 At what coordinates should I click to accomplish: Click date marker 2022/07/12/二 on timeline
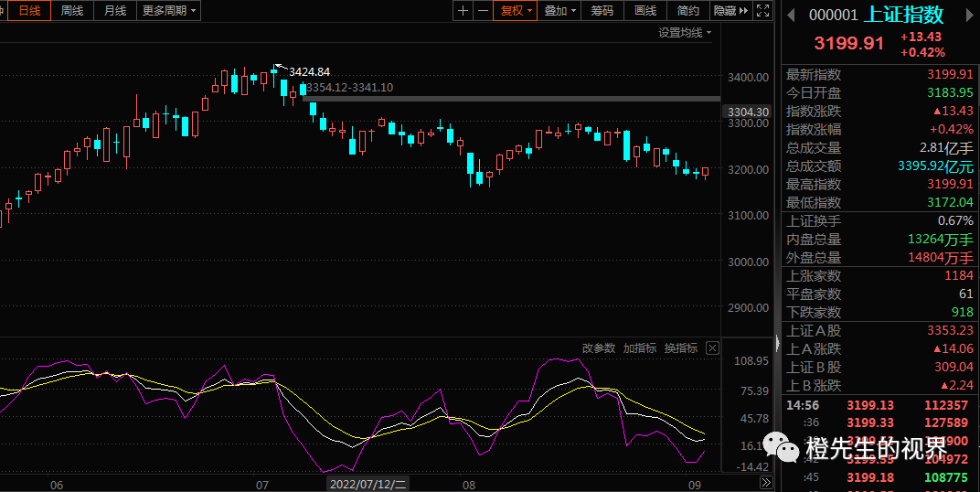point(368,484)
